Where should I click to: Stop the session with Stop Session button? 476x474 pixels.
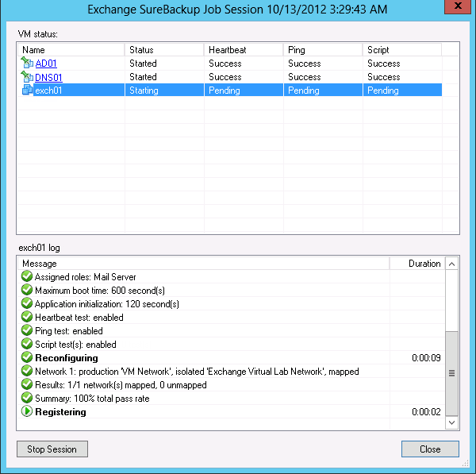[x=52, y=449]
